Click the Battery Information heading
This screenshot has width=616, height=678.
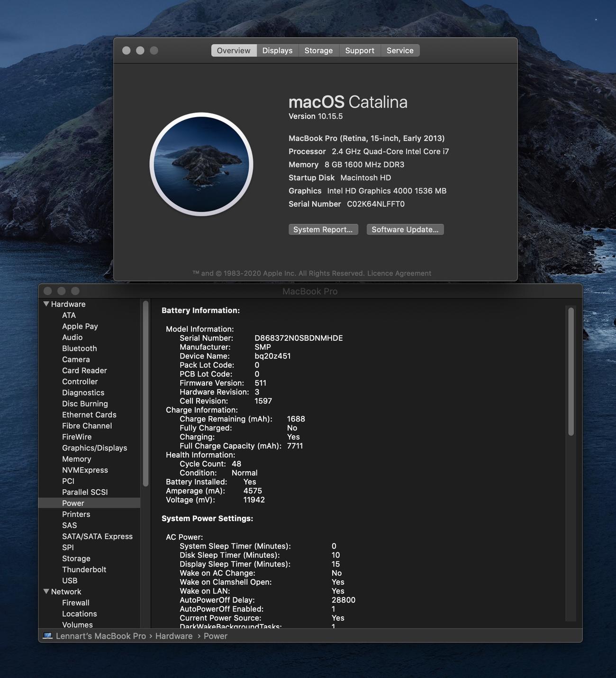pos(200,311)
